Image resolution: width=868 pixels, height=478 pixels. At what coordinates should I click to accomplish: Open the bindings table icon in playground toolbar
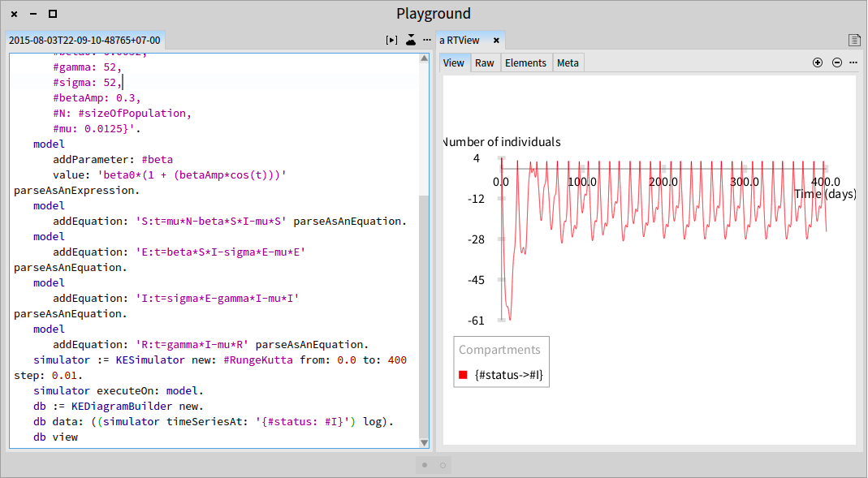coord(410,40)
